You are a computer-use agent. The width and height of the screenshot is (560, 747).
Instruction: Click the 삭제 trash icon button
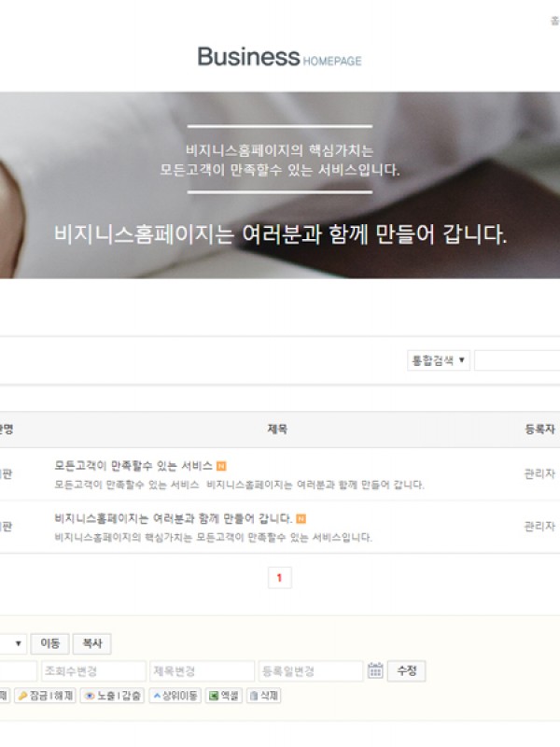[x=264, y=696]
